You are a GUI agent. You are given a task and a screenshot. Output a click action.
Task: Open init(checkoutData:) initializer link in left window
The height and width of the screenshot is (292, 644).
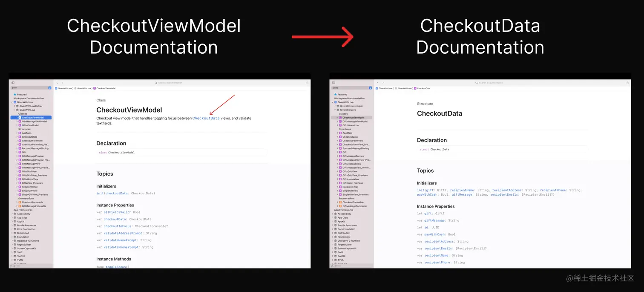pos(126,193)
